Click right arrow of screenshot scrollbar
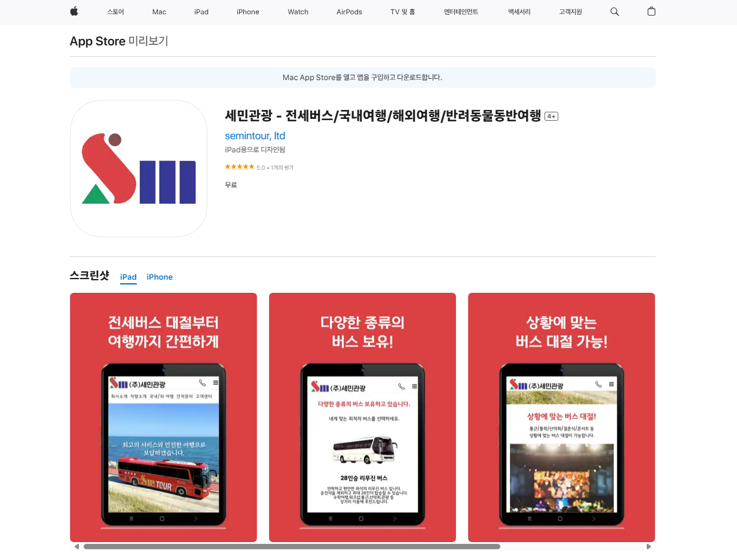The width and height of the screenshot is (737, 560). (x=649, y=546)
